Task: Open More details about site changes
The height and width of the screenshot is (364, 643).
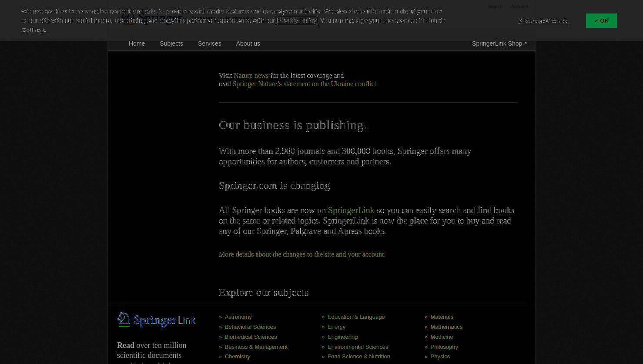Action: [x=302, y=254]
